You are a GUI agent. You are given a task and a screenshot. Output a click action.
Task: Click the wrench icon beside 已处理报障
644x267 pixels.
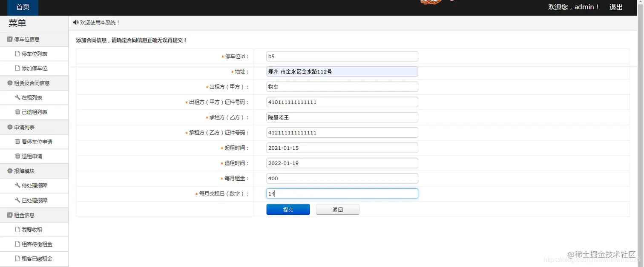click(x=17, y=200)
